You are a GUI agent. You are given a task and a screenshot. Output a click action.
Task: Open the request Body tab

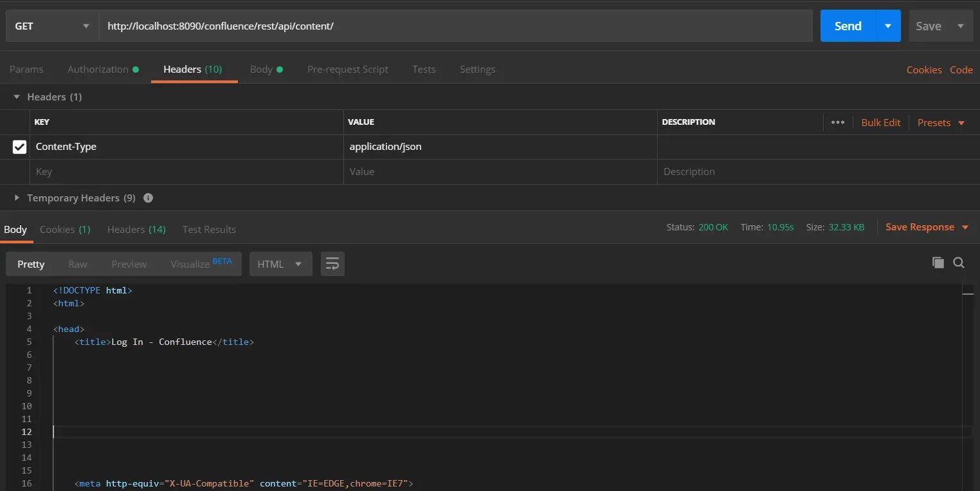(266, 69)
